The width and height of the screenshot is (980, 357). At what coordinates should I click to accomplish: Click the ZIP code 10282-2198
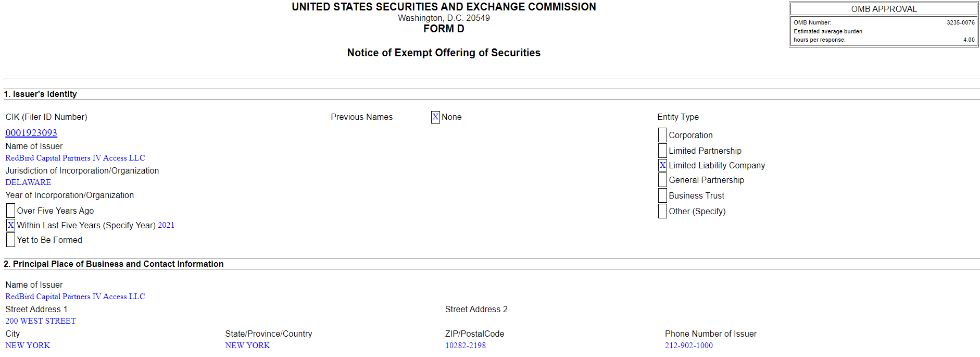pyautogui.click(x=465, y=346)
